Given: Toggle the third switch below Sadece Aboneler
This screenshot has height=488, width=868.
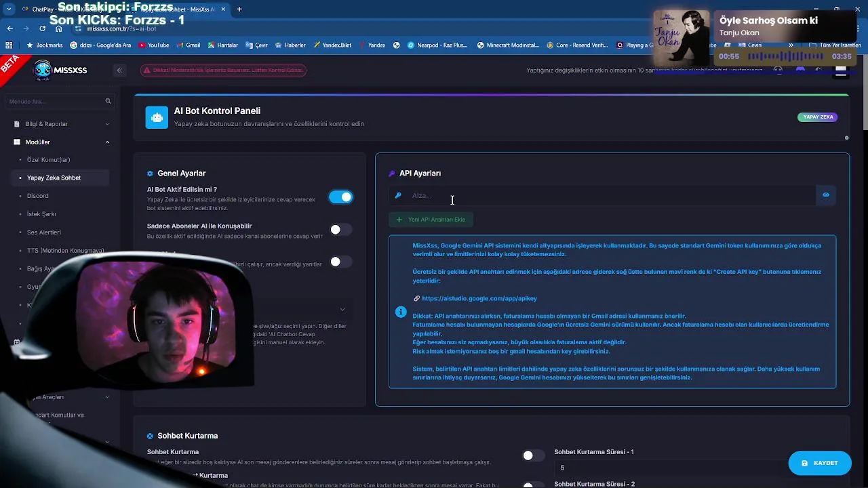Looking at the screenshot, I should point(340,262).
